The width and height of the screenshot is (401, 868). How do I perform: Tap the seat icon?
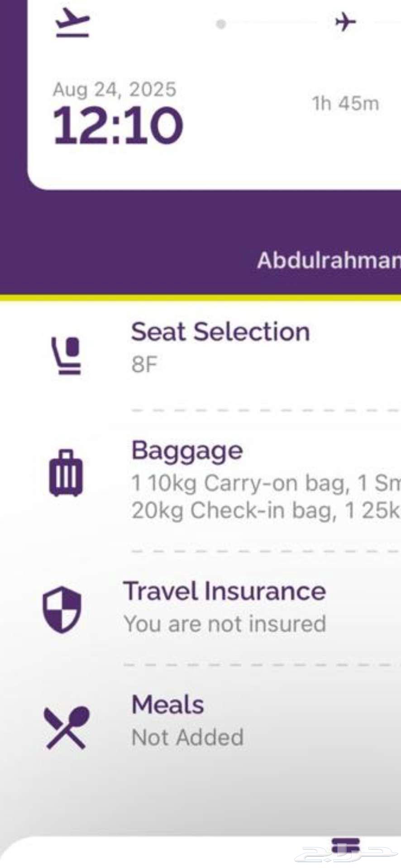(x=66, y=356)
